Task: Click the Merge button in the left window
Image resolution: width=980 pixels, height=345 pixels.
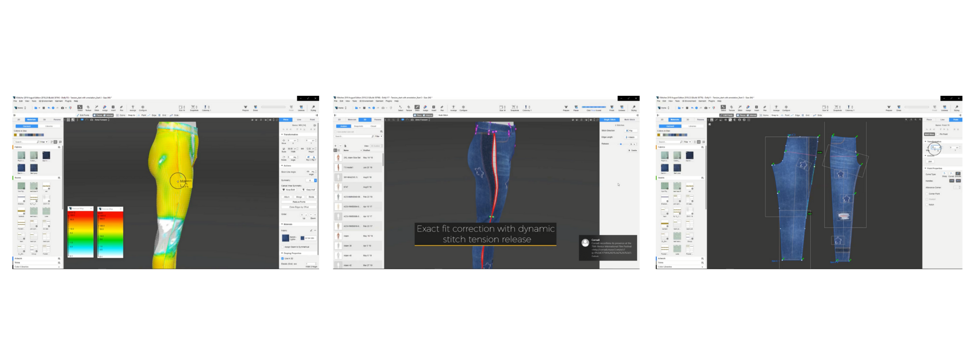Action: tap(299, 197)
